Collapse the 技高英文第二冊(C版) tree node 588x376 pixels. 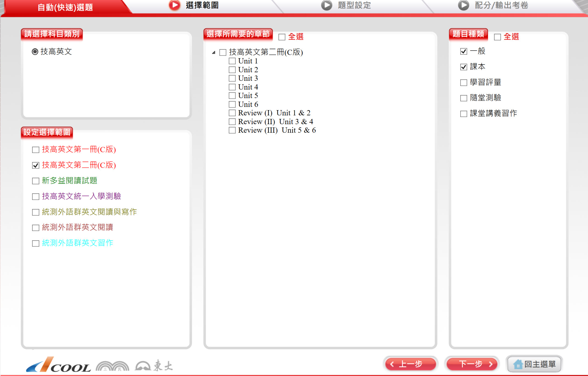pyautogui.click(x=214, y=52)
